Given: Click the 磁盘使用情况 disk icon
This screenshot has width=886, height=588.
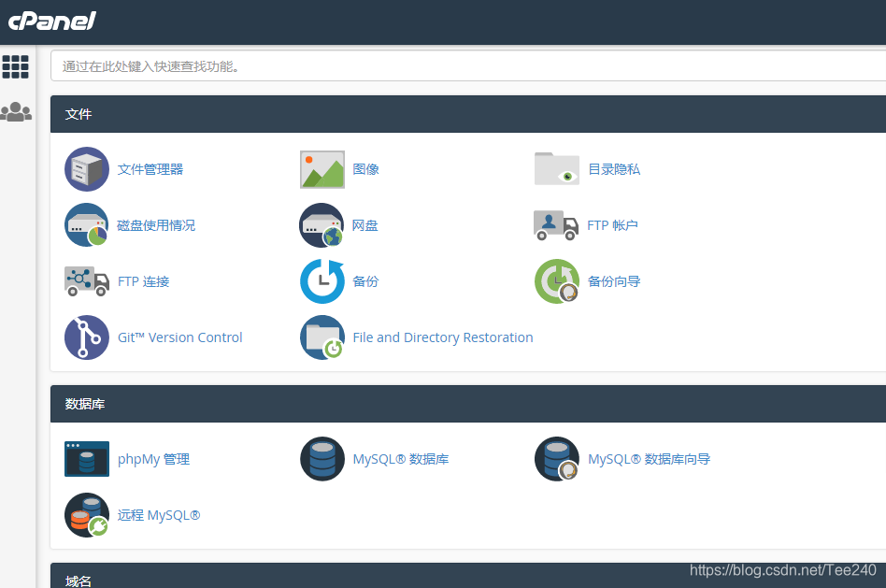Looking at the screenshot, I should point(87,225).
